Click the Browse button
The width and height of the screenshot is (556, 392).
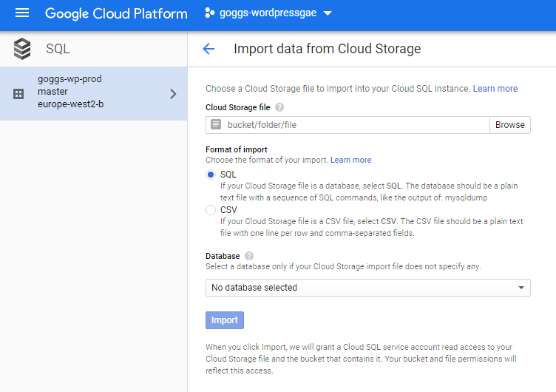click(510, 125)
